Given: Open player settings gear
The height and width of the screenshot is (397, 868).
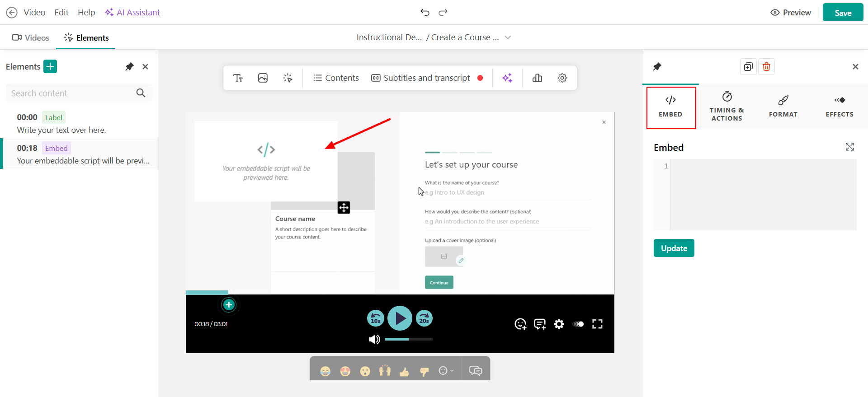Looking at the screenshot, I should [559, 324].
